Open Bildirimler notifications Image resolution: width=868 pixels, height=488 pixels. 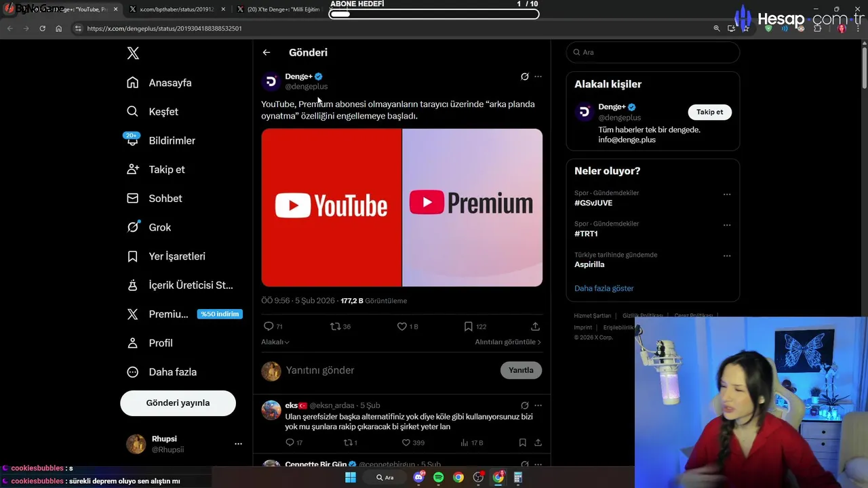point(161,140)
